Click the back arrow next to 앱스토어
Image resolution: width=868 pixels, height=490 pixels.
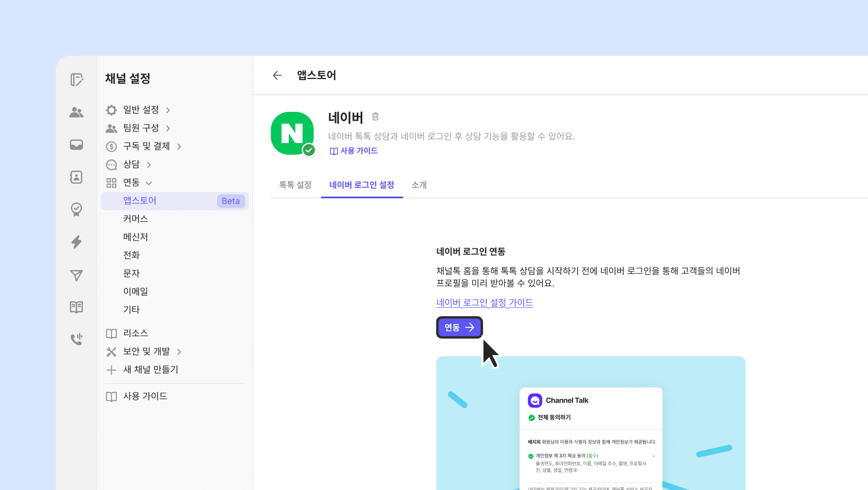coord(277,75)
